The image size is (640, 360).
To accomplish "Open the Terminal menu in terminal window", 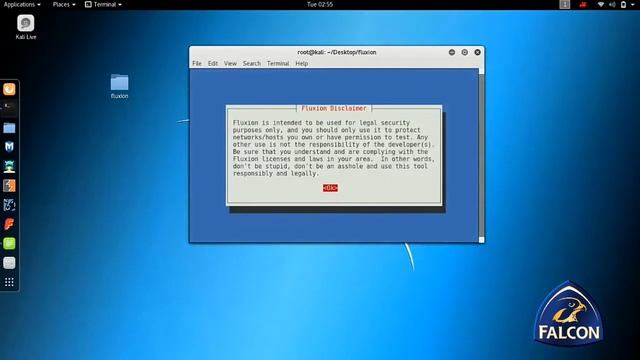I will 278,63.
